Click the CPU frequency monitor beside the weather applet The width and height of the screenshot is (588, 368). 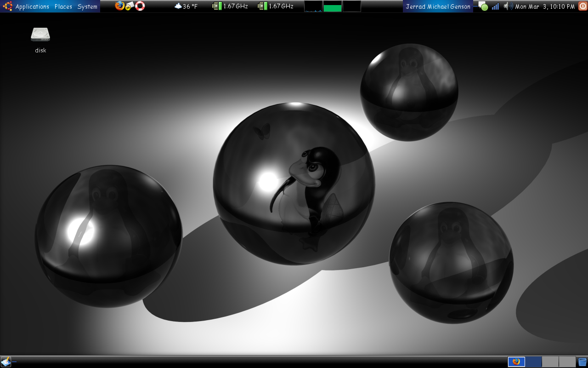click(x=230, y=6)
